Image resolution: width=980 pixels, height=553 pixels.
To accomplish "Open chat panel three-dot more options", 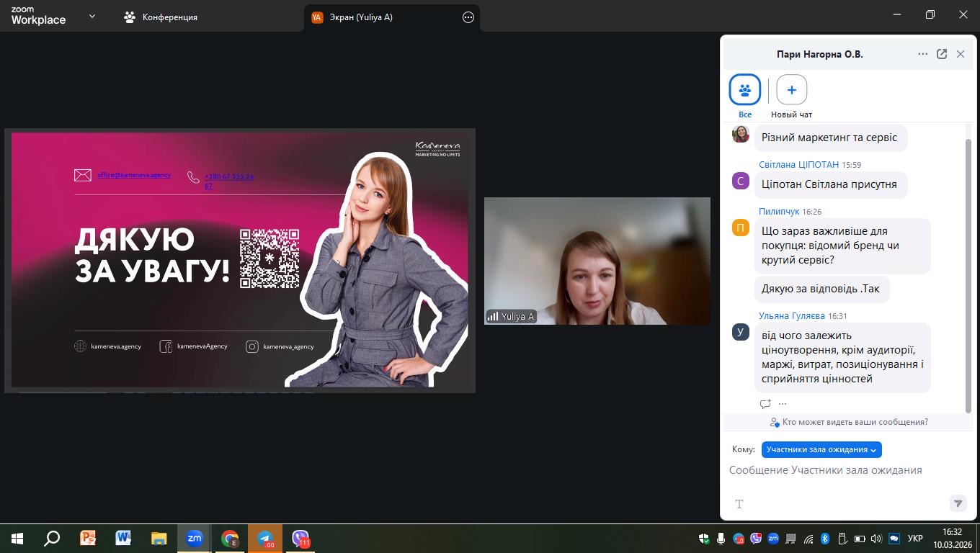I will [x=923, y=54].
